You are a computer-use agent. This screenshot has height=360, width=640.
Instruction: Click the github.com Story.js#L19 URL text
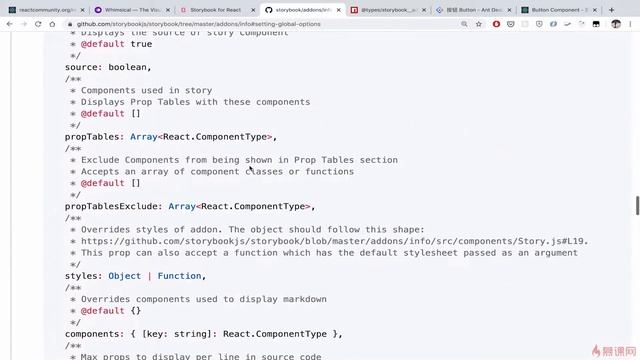(334, 241)
